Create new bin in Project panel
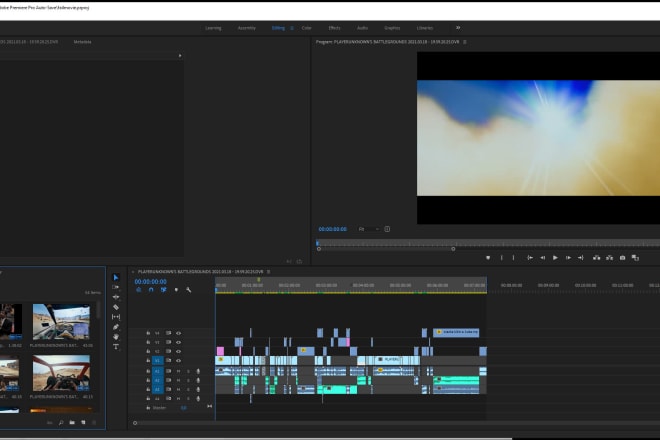 [72, 422]
